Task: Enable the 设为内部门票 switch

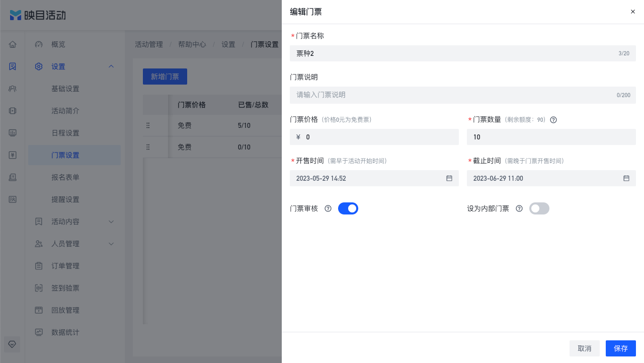Action: (x=539, y=208)
